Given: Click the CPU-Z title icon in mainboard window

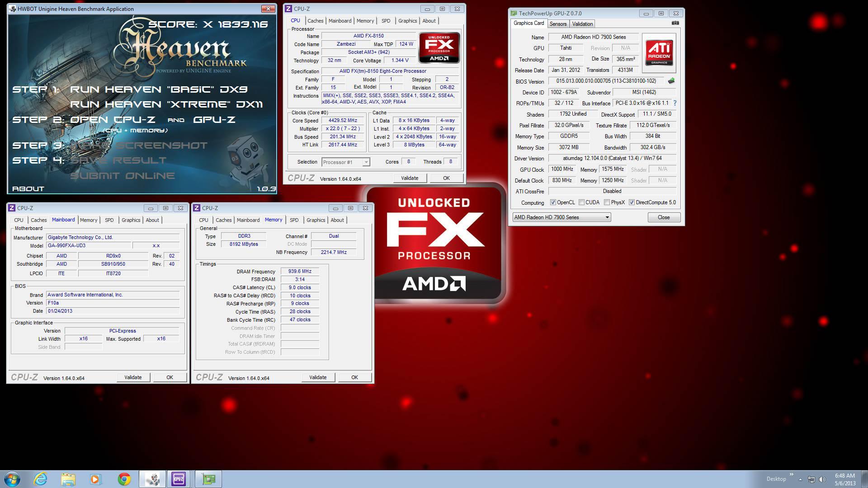Looking at the screenshot, I should tap(12, 208).
